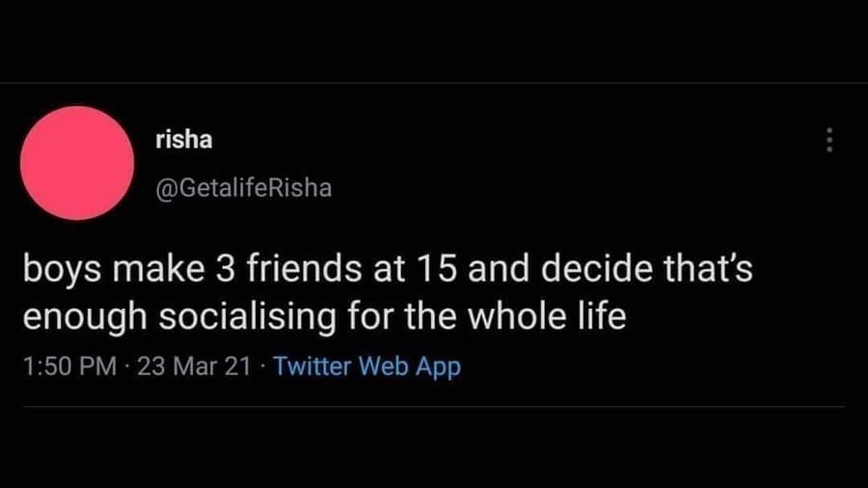This screenshot has width=868, height=488.
Task: Click the 1:50 PM timestamp
Action: pos(67,366)
